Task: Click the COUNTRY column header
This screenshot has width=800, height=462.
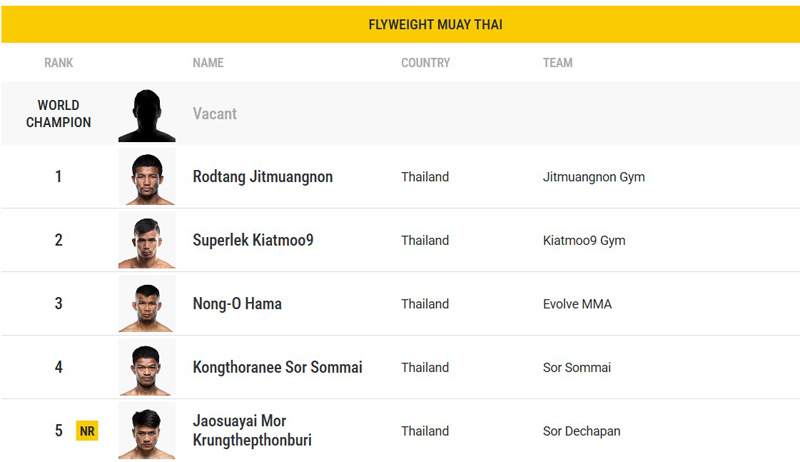Action: coord(426,63)
